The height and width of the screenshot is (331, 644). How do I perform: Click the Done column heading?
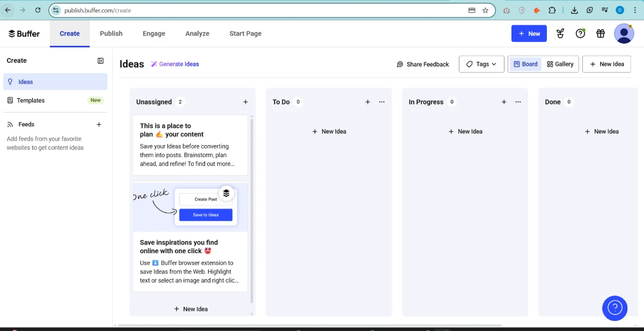point(553,102)
